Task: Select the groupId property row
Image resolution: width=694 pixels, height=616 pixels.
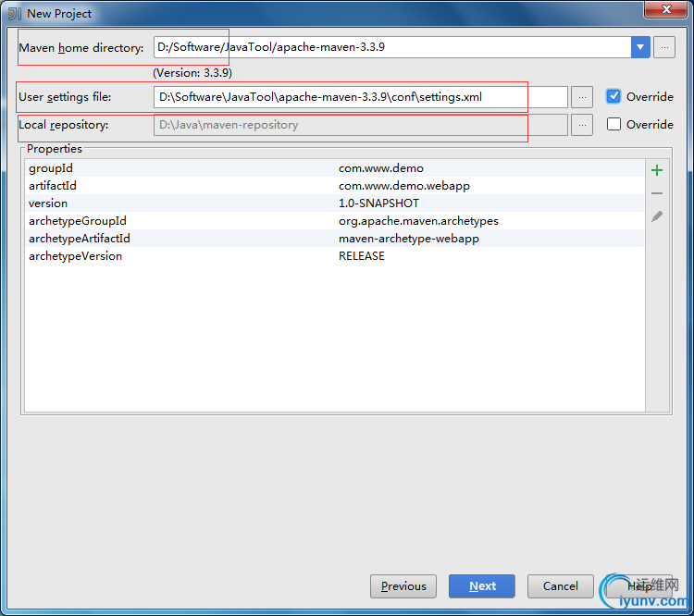Action: (335, 168)
